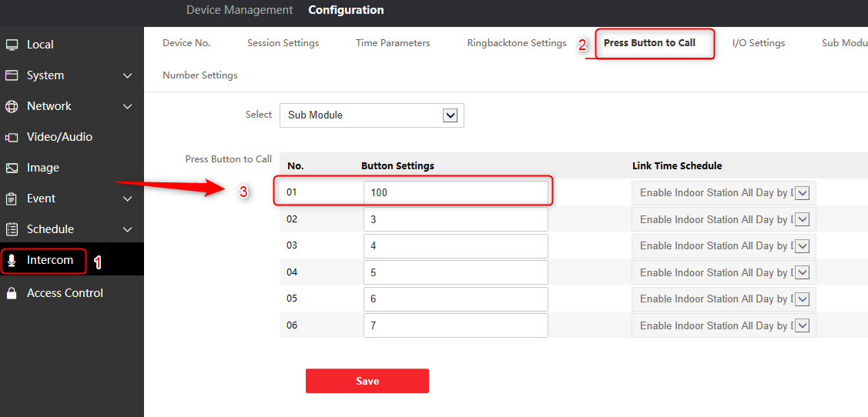Click the Local monitor icon in sidebar
The height and width of the screenshot is (417, 868).
click(x=12, y=45)
